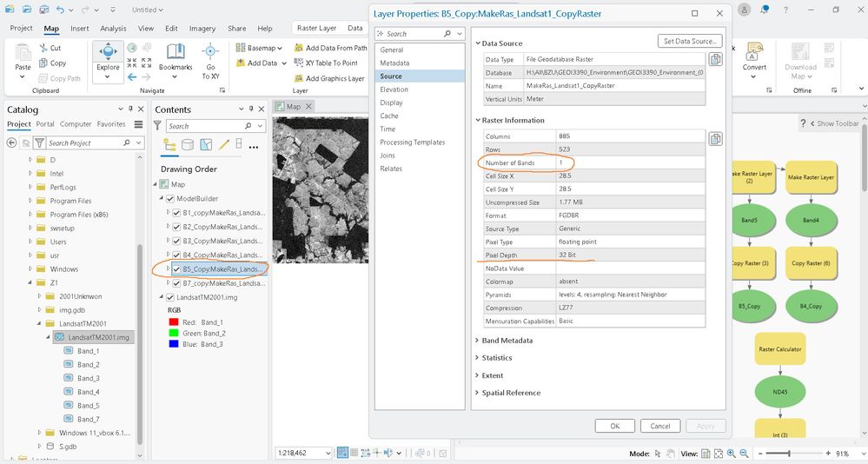This screenshot has width=868, height=464.
Task: Click Add Data From Path icon
Action: [x=297, y=49]
